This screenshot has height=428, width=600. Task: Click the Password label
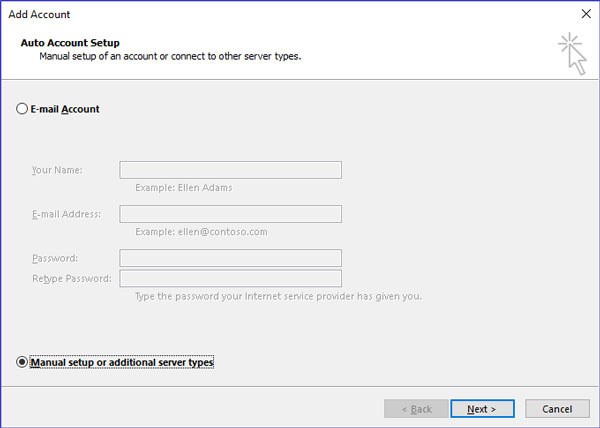(55, 259)
